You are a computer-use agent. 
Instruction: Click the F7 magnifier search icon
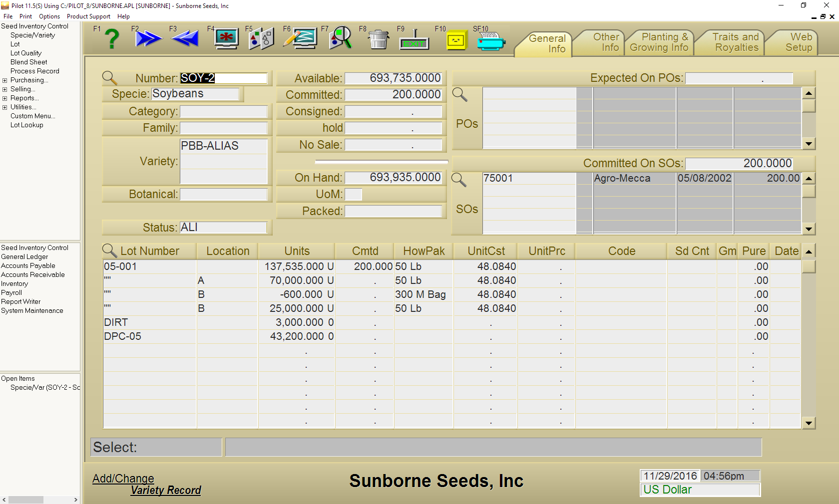pyautogui.click(x=341, y=38)
